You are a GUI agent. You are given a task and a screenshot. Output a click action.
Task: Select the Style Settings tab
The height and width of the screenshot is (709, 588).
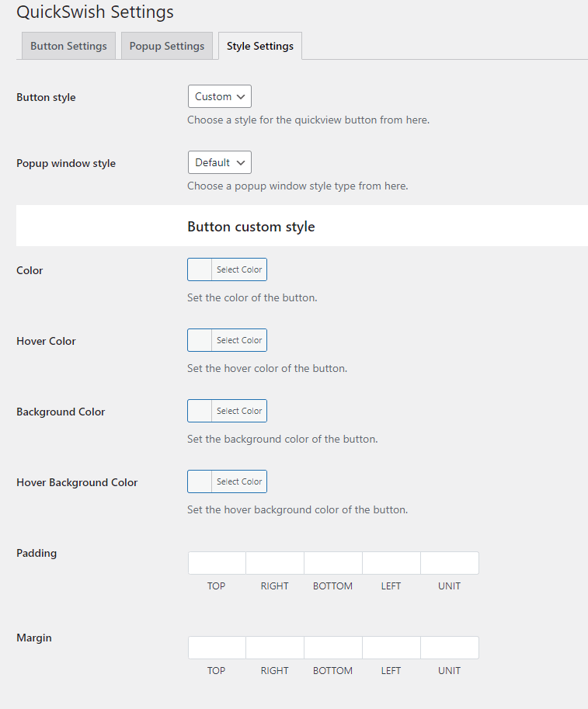click(x=260, y=46)
